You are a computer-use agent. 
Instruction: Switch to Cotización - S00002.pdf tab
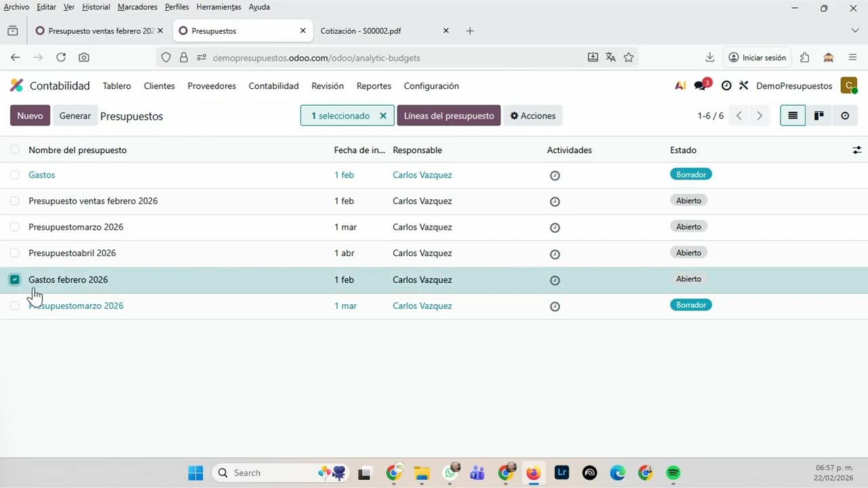click(x=384, y=30)
